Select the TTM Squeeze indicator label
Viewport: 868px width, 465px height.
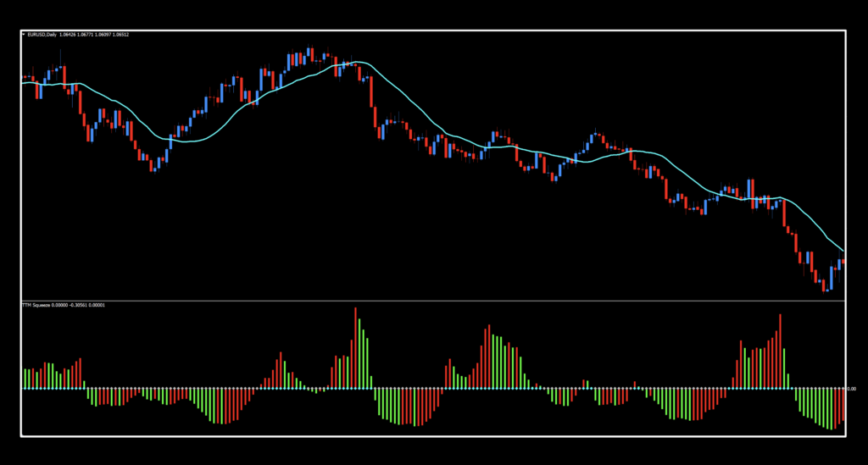(36, 304)
